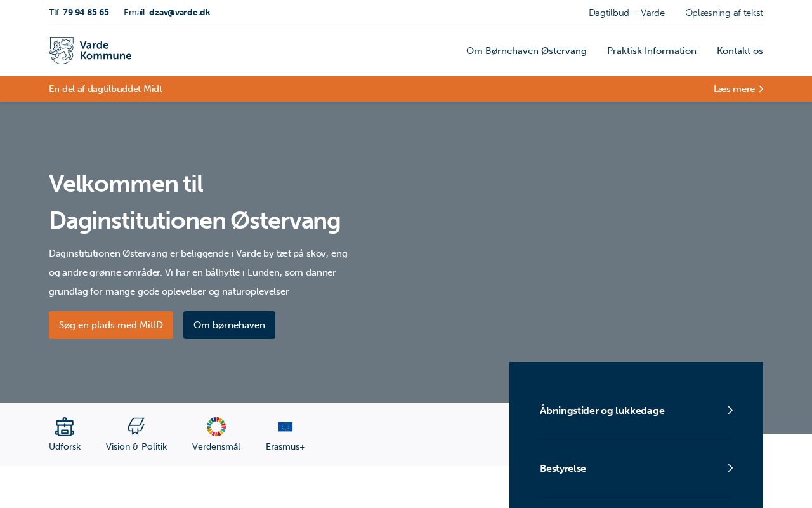Open the Vision & Politik icon
Viewport: 812px width, 508px height.
[x=136, y=427]
